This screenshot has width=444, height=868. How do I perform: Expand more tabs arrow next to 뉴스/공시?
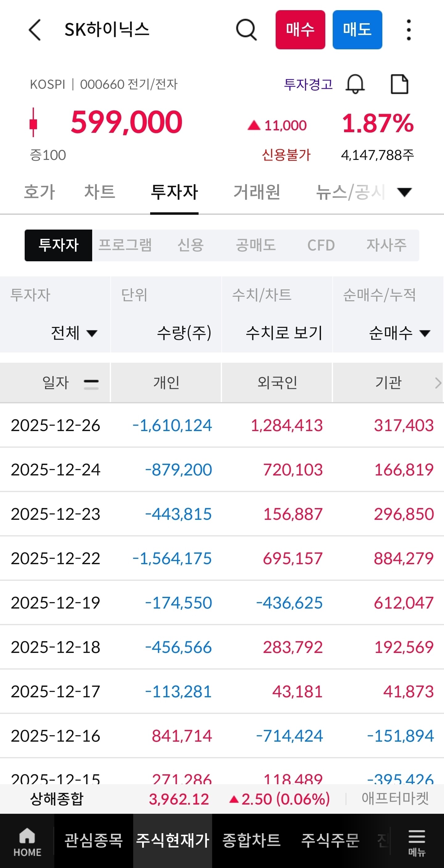pos(404,192)
